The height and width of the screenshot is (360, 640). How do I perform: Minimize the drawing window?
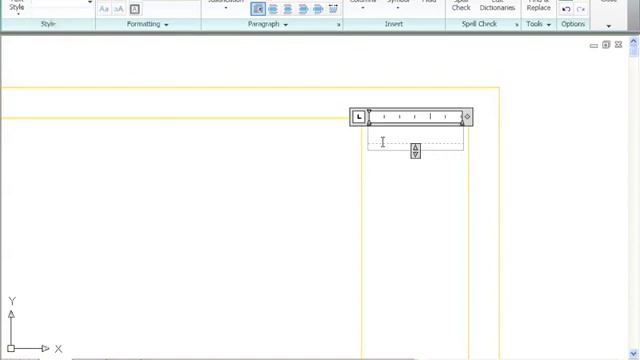(594, 45)
